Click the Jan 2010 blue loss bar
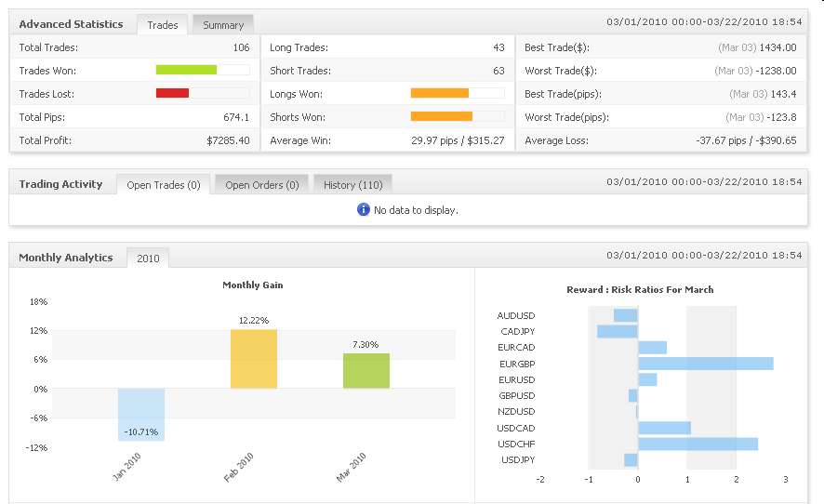Viewport: 824px width, 504px height. pyautogui.click(x=141, y=414)
